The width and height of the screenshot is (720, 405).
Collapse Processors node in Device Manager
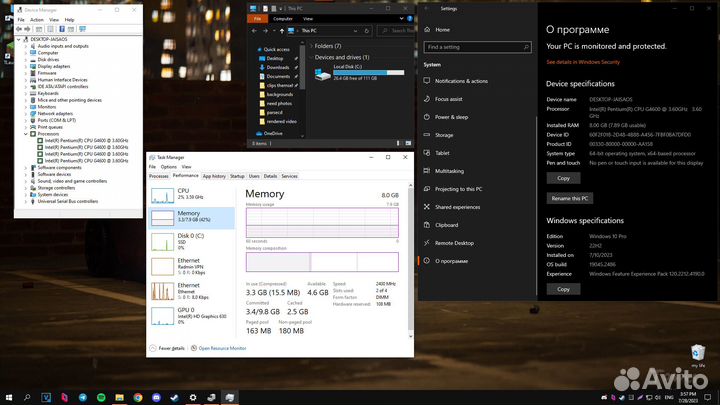[x=26, y=134]
